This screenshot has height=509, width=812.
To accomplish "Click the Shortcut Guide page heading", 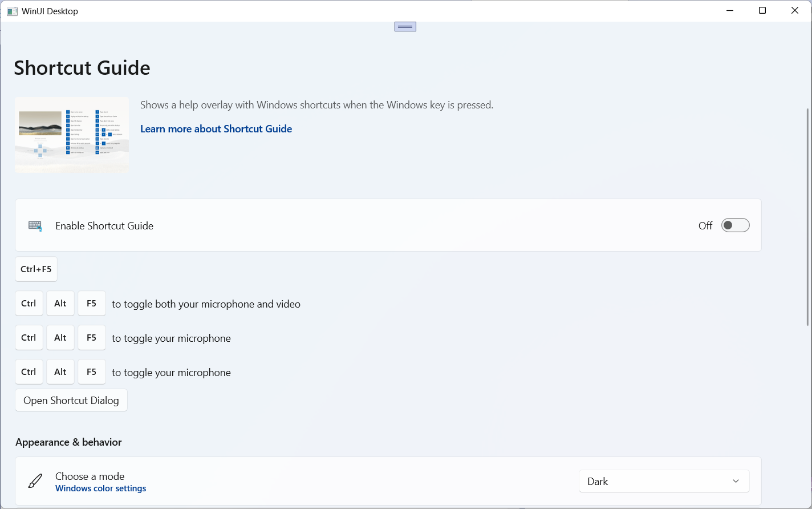I will click(x=82, y=68).
